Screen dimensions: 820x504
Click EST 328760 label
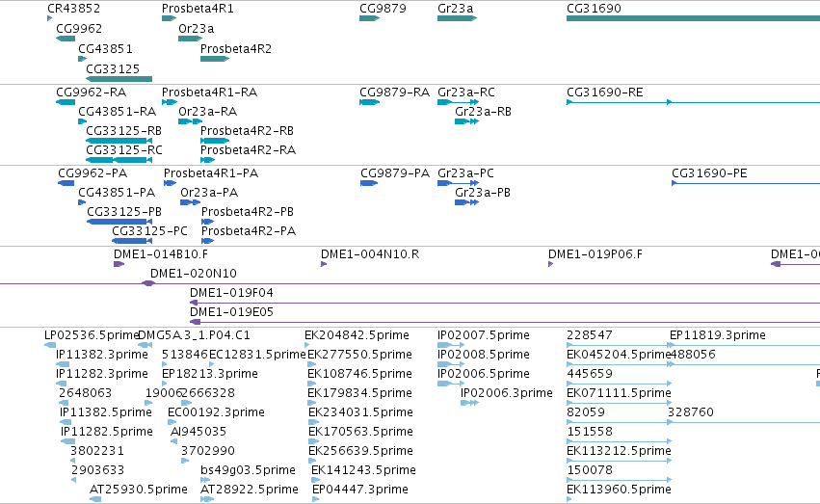coord(691,412)
